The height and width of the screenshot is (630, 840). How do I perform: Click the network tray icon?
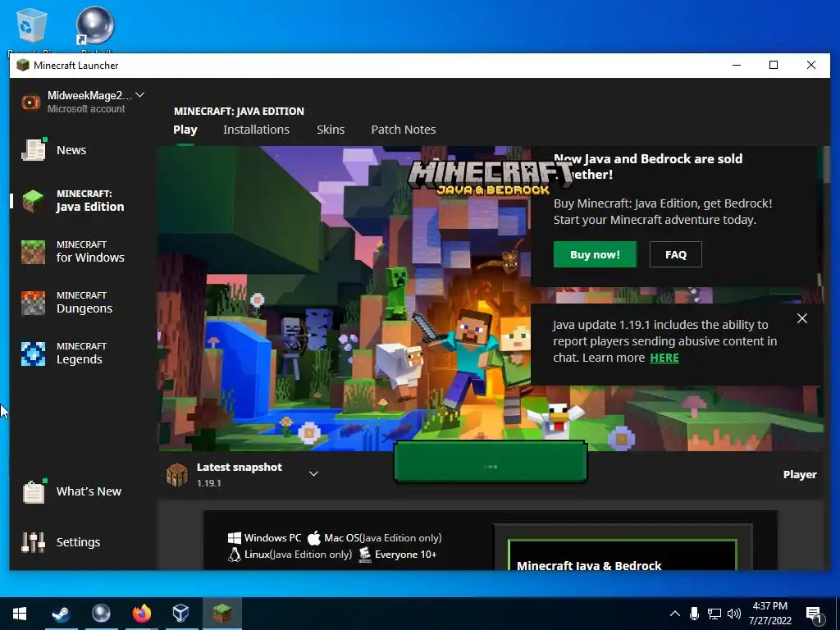point(714,614)
